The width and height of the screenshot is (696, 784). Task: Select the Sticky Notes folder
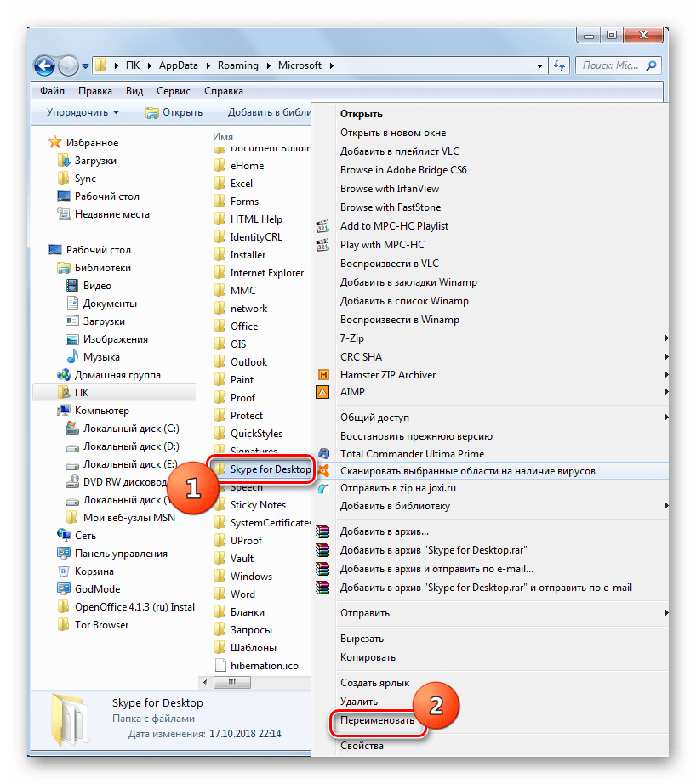pos(258,505)
